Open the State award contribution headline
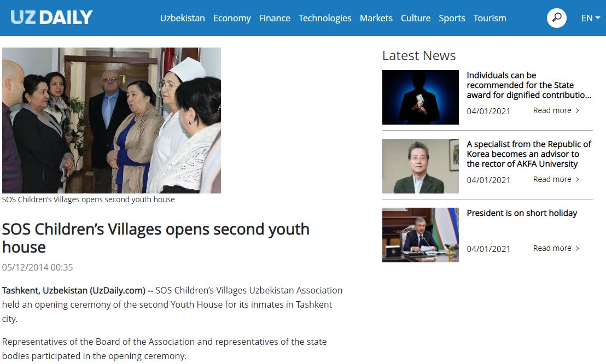 coord(529,85)
